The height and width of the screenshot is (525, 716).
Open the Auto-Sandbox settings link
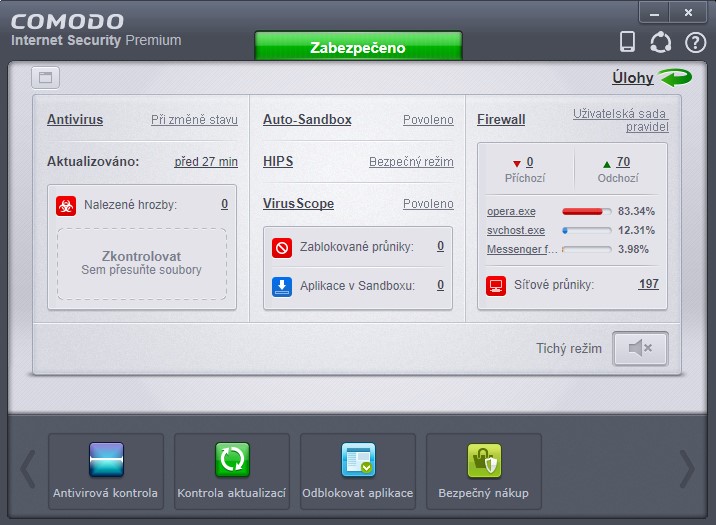coord(307,120)
